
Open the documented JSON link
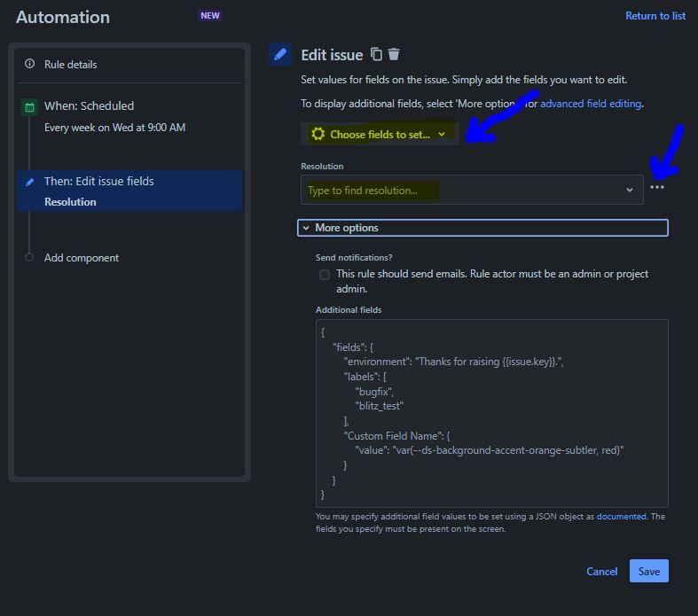click(x=621, y=517)
